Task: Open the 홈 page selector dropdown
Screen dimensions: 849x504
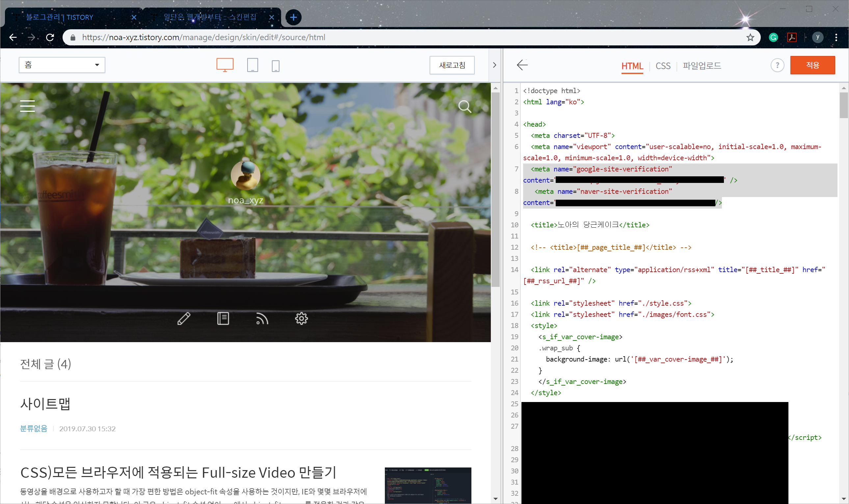Action: pyautogui.click(x=62, y=65)
